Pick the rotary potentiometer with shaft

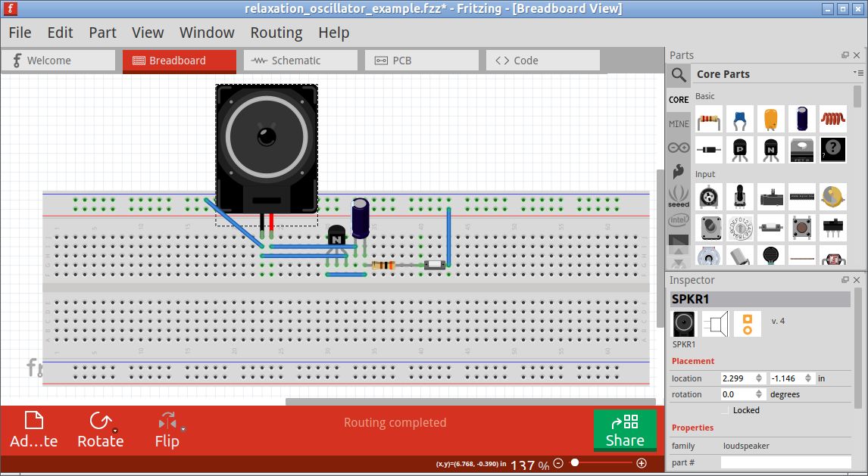[x=739, y=197]
